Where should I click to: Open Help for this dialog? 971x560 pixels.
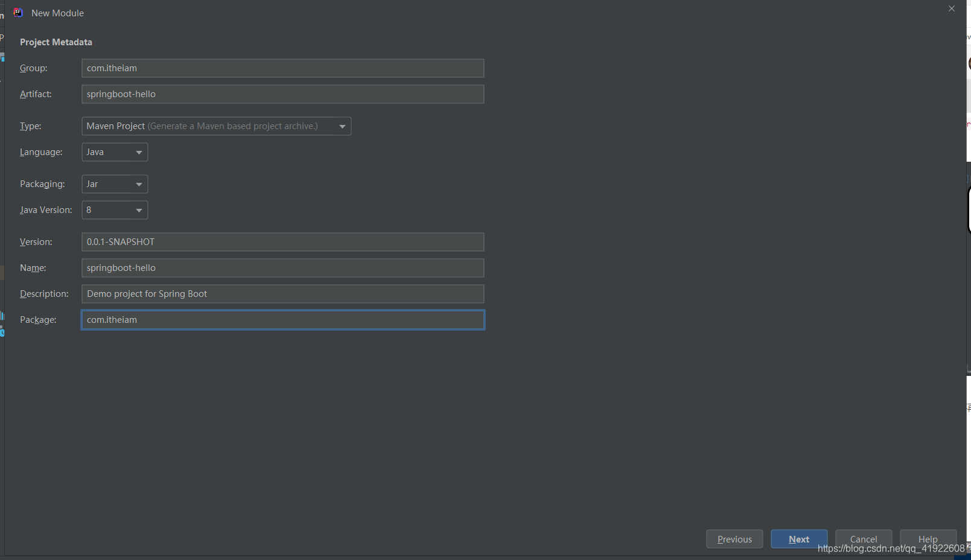pyautogui.click(x=928, y=539)
